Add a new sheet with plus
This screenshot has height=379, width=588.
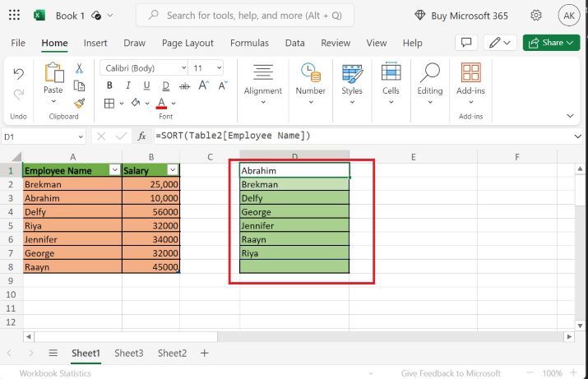205,354
